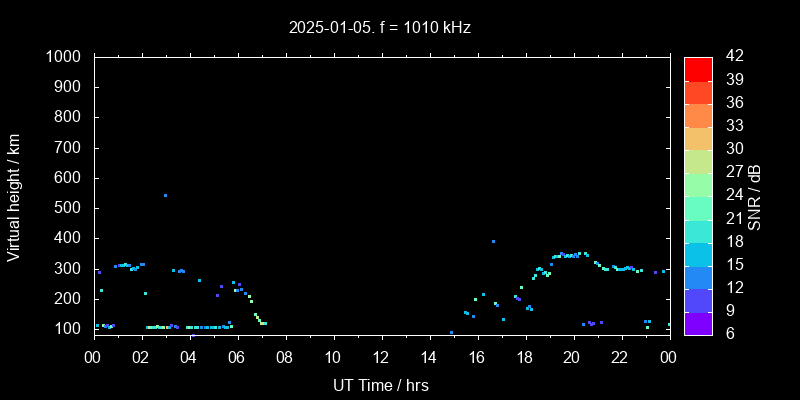Select the blue 12–15 dB colorbar swatch
Image resolution: width=800 pixels, height=400 pixels.
[x=698, y=276]
